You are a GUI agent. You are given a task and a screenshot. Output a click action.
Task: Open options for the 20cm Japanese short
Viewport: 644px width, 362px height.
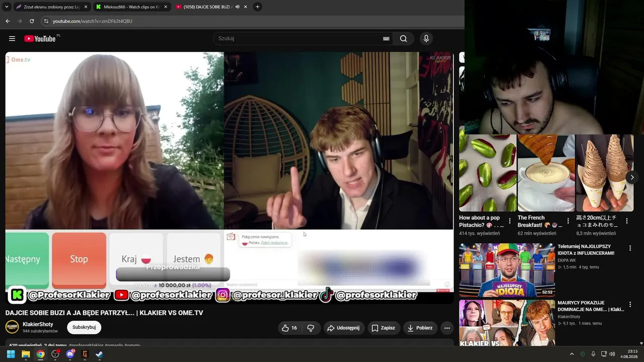coord(626,221)
